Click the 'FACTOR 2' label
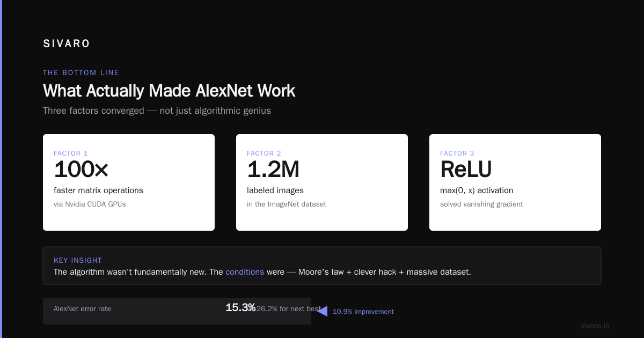Screen dimensions: 644x338 (x=264, y=153)
